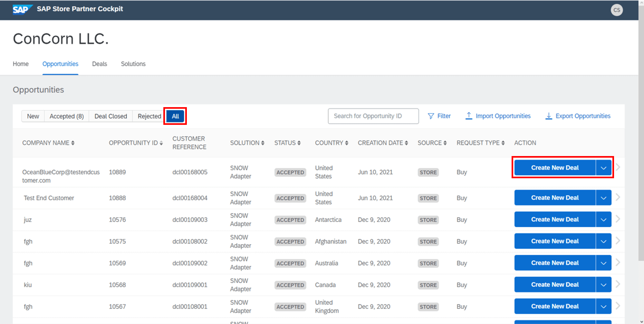Switch to the Deals tab
The width and height of the screenshot is (644, 324).
pyautogui.click(x=99, y=64)
